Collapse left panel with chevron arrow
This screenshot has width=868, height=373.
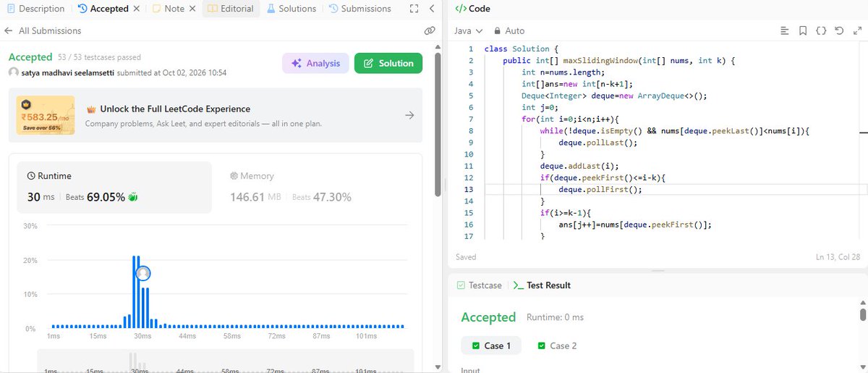431,9
